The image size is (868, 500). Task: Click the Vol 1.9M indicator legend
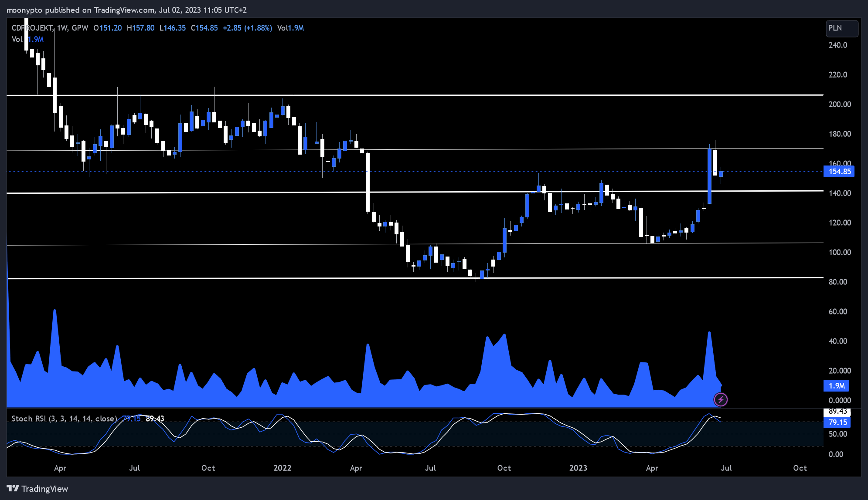click(x=27, y=39)
